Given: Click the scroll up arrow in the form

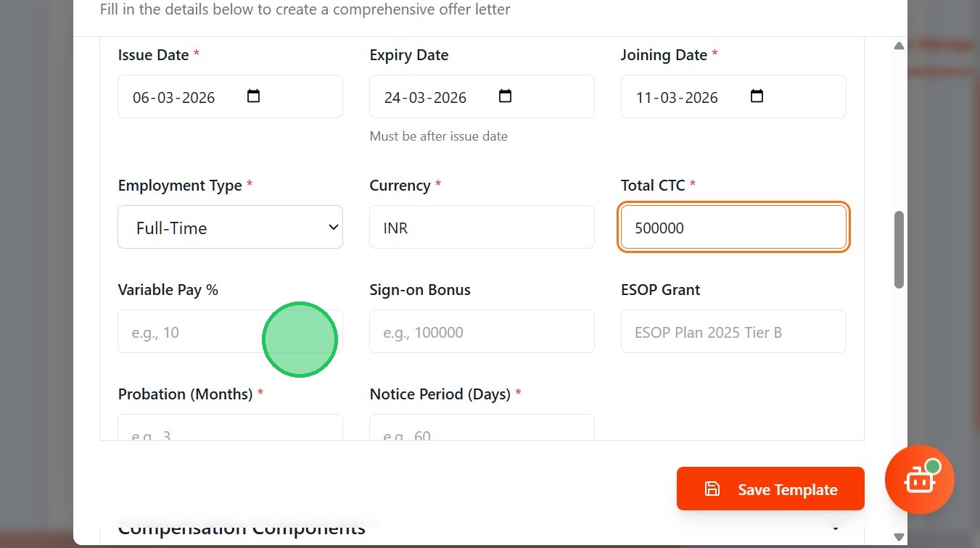Looking at the screenshot, I should [899, 46].
